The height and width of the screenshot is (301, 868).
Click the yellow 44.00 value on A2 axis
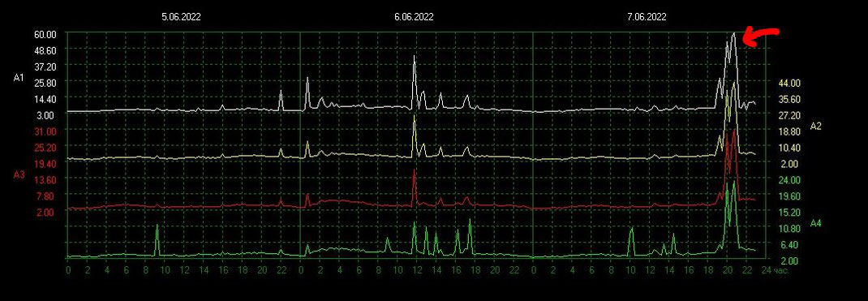click(x=789, y=83)
